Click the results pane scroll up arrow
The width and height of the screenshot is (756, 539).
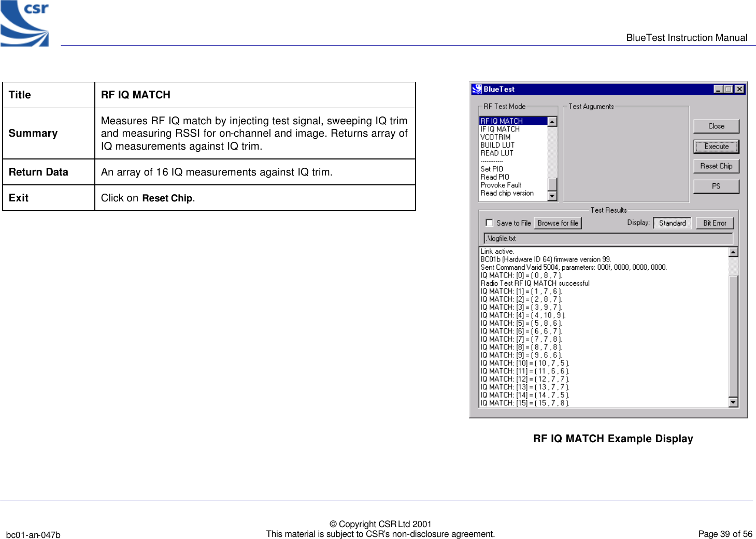point(733,252)
